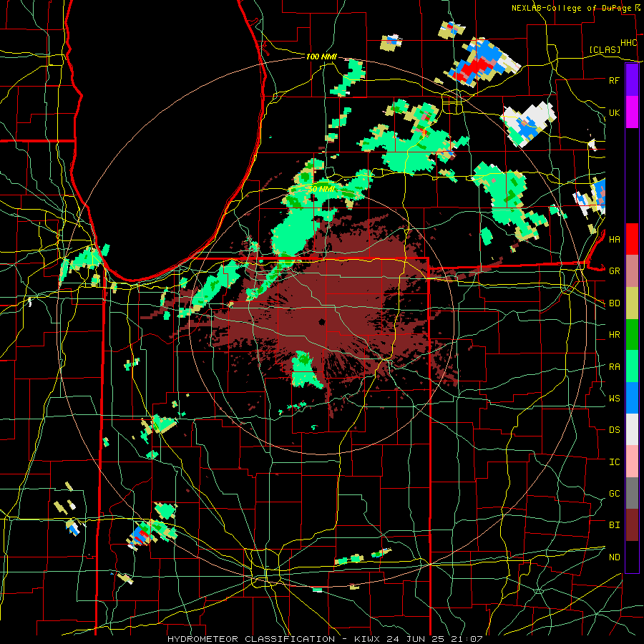Select the 'BI' legend label
Screen dimensions: 644x644
click(x=614, y=525)
